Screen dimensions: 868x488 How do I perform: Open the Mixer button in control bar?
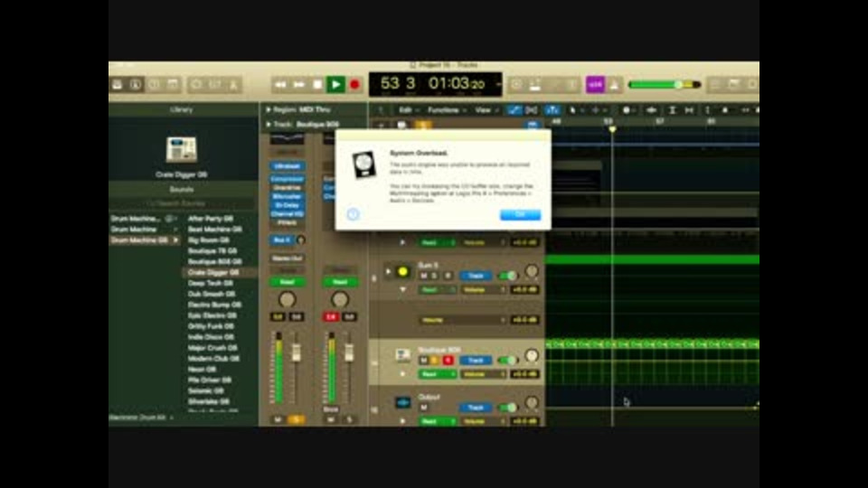click(x=215, y=85)
